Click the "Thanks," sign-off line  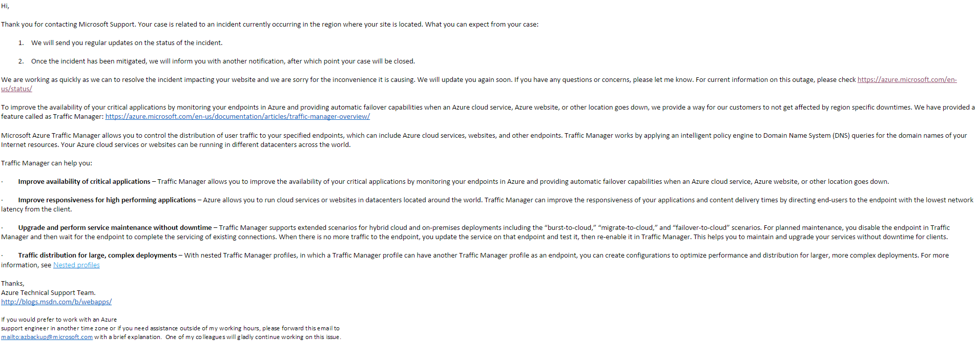click(x=13, y=284)
